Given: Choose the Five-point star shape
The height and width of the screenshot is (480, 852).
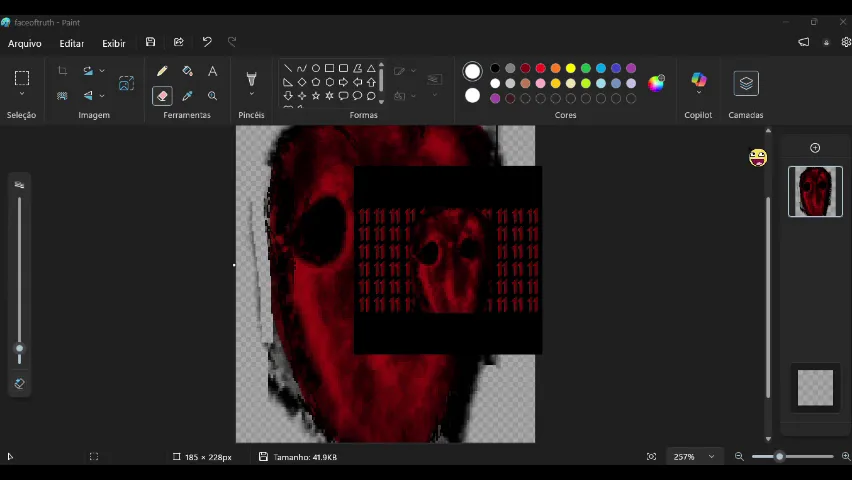Looking at the screenshot, I should point(316,96).
